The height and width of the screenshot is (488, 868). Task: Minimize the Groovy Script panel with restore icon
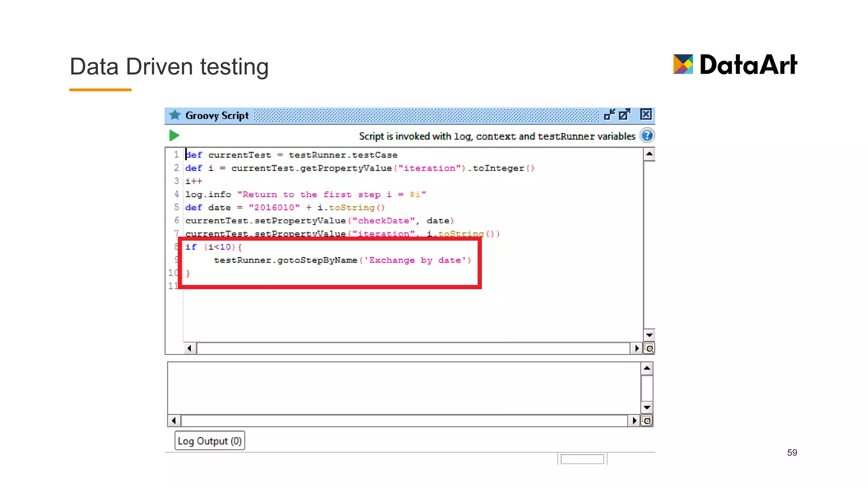[x=609, y=114]
